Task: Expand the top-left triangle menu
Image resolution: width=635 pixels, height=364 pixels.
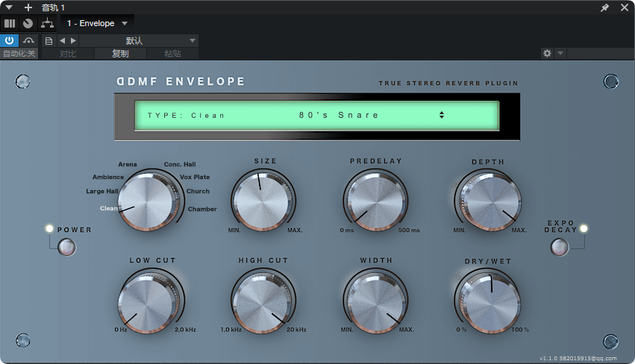Action: click(x=9, y=7)
